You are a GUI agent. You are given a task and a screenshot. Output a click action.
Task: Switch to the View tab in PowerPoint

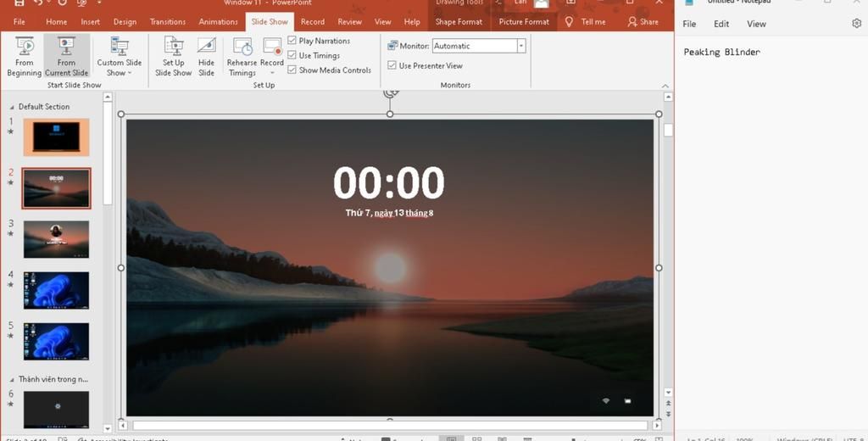tap(382, 21)
